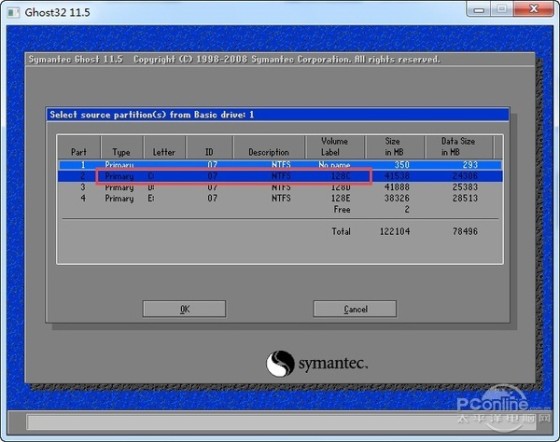Click the size value 41888

[397, 187]
